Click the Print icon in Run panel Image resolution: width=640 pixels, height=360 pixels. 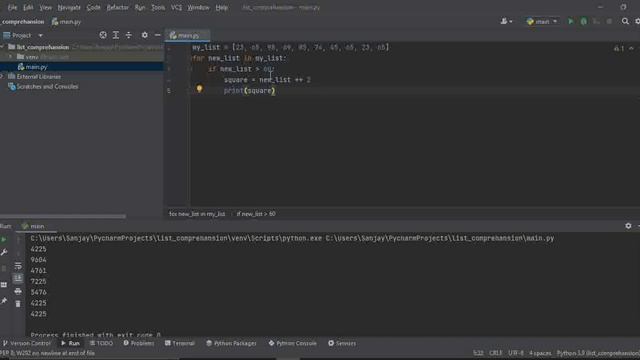point(18,291)
